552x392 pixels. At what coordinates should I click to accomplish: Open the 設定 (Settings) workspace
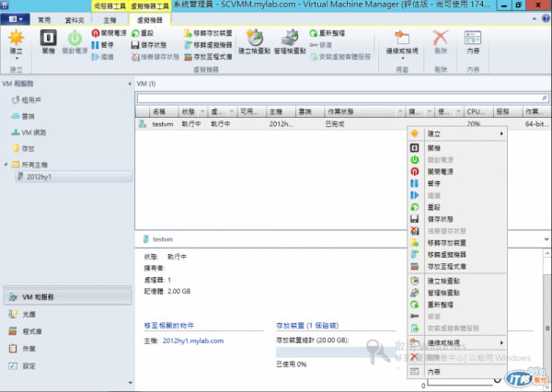(67, 365)
